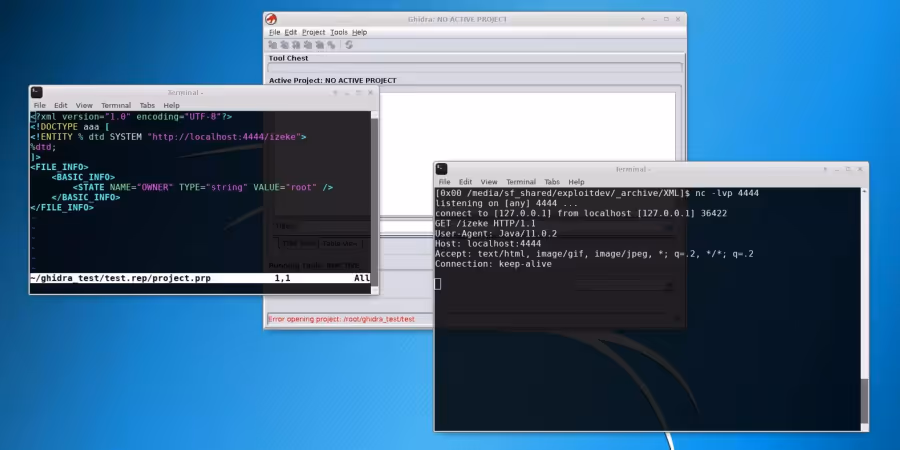Image resolution: width=900 pixels, height=450 pixels.
Task: Click the xml version declaration line in vim
Action: pos(131,117)
